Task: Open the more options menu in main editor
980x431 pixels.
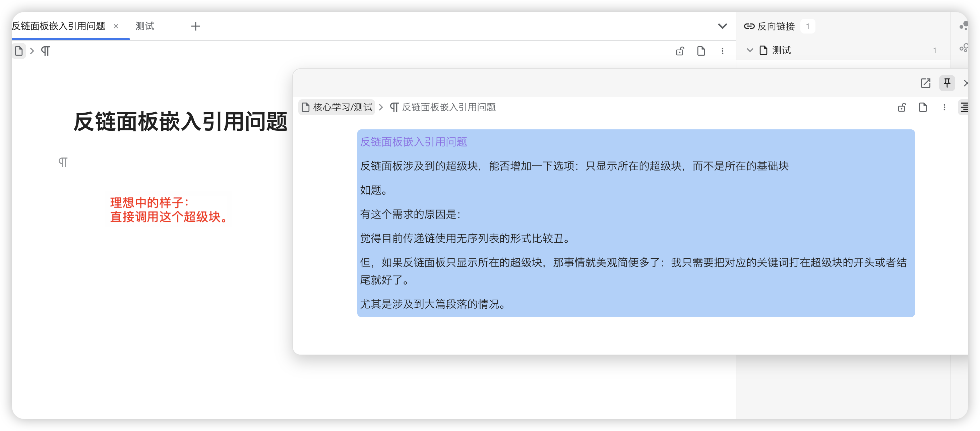Action: pos(723,51)
